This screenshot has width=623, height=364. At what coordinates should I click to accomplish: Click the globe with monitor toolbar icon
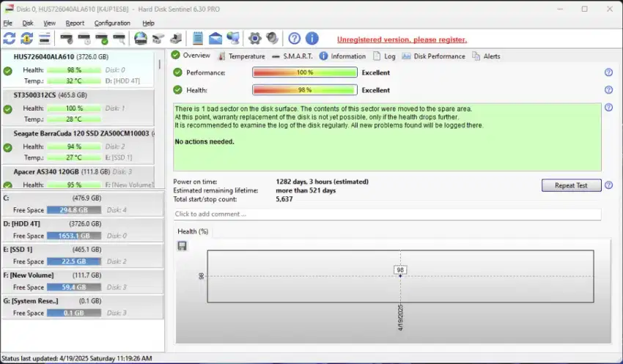click(233, 39)
